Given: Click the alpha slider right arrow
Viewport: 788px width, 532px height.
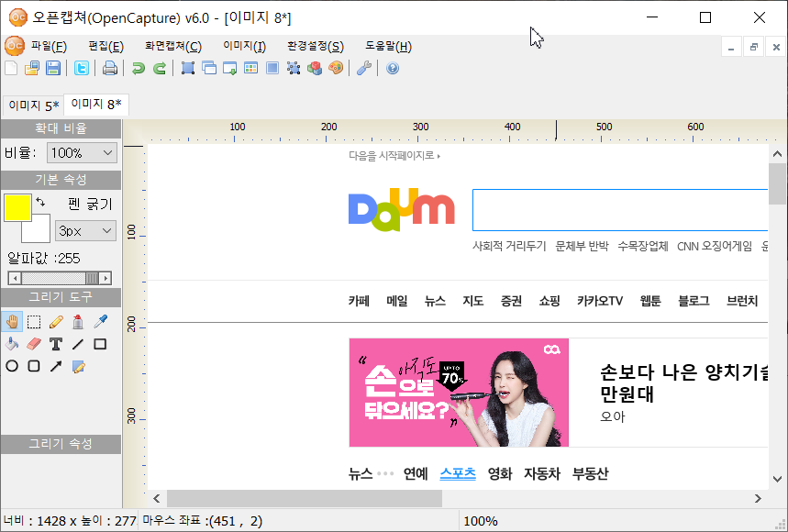Looking at the screenshot, I should (x=105, y=278).
